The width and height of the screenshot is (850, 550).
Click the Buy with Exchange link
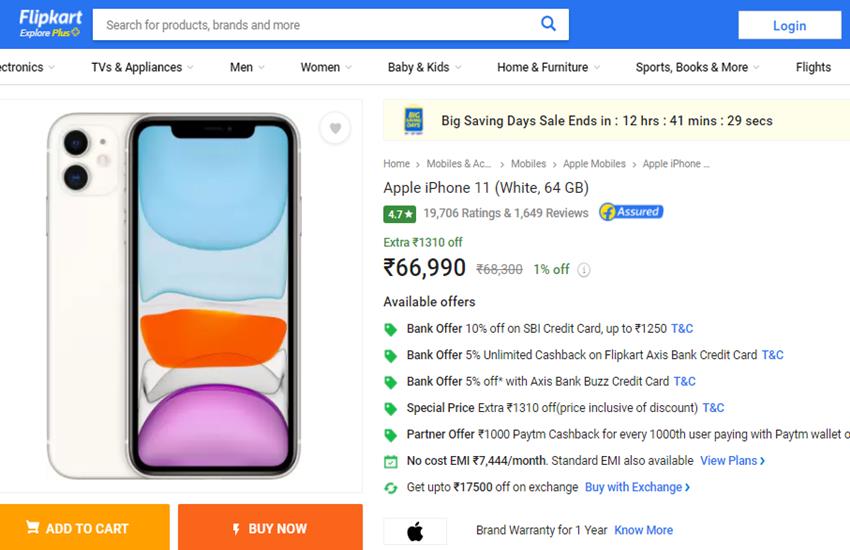click(637, 487)
